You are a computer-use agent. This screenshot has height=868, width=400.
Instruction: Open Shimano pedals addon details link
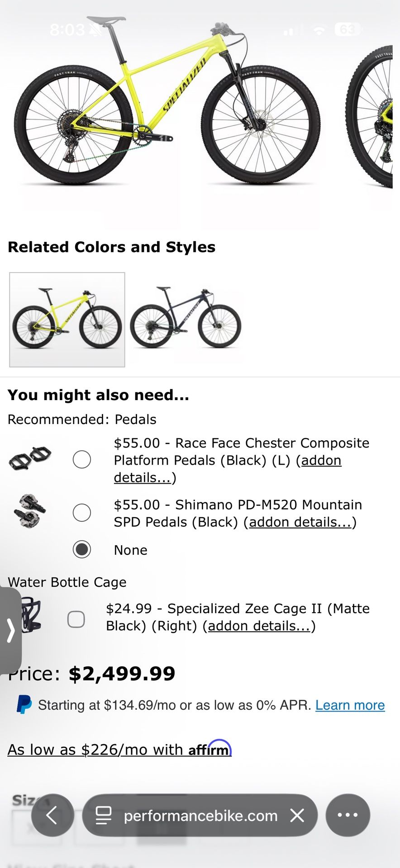tap(300, 522)
